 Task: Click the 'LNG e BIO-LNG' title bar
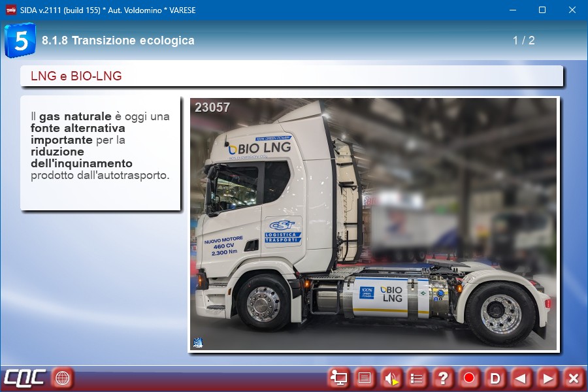(291, 76)
